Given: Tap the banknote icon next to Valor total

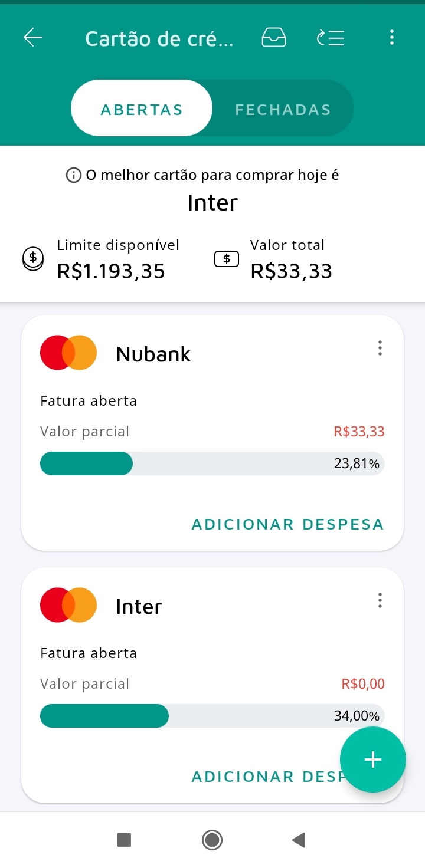Looking at the screenshot, I should click(227, 258).
